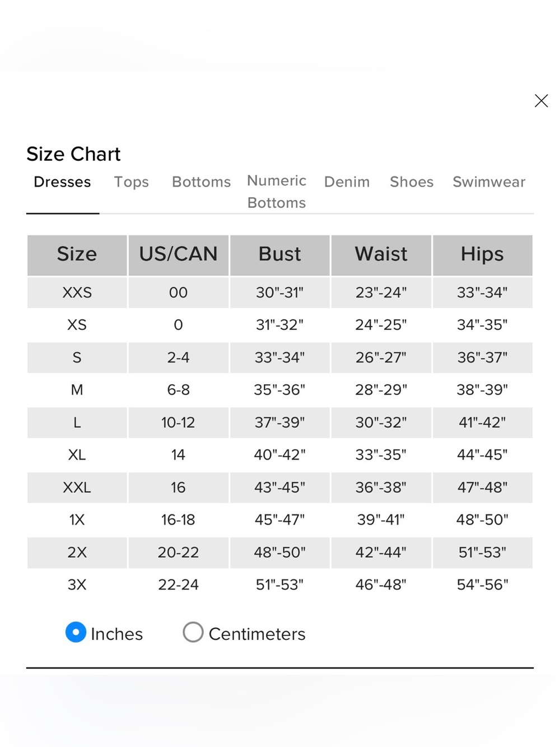The height and width of the screenshot is (747, 560).
Task: Click the XXS size row label
Action: tap(77, 293)
